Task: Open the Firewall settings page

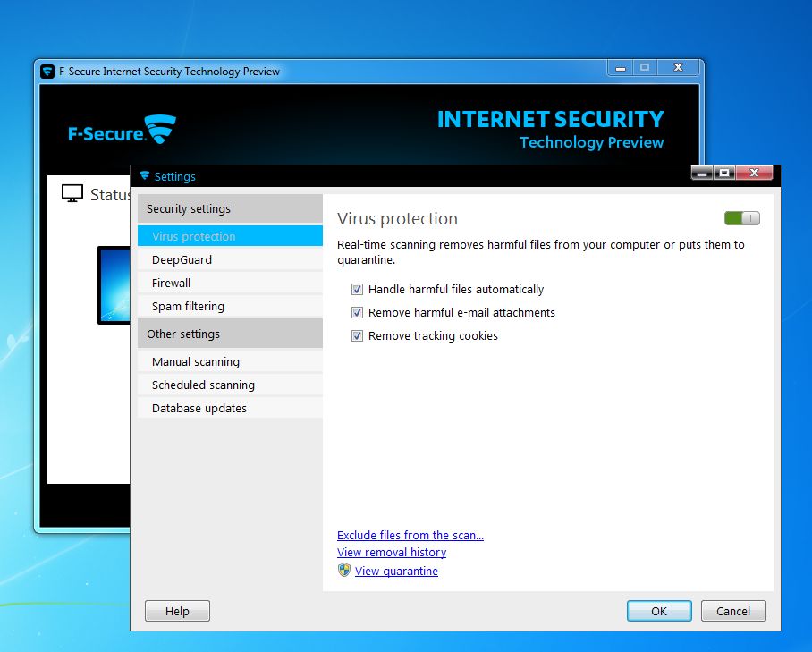Action: click(x=230, y=283)
